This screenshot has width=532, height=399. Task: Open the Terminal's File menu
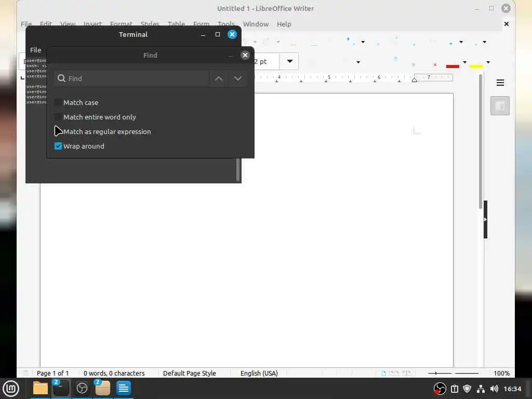click(36, 50)
